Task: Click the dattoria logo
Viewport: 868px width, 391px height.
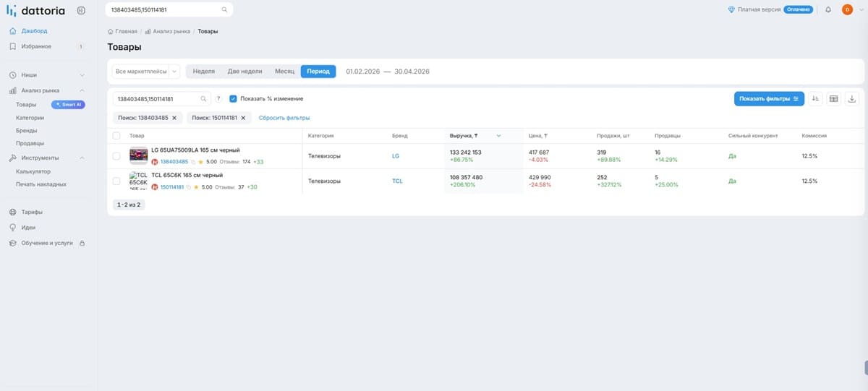Action: click(x=37, y=10)
